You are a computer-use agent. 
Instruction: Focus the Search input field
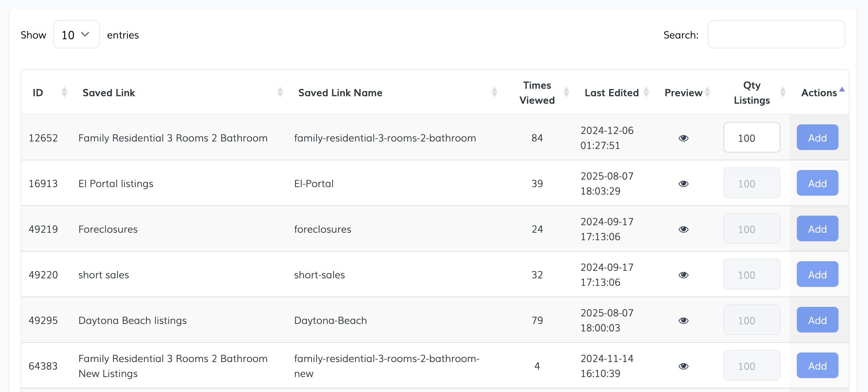click(776, 35)
